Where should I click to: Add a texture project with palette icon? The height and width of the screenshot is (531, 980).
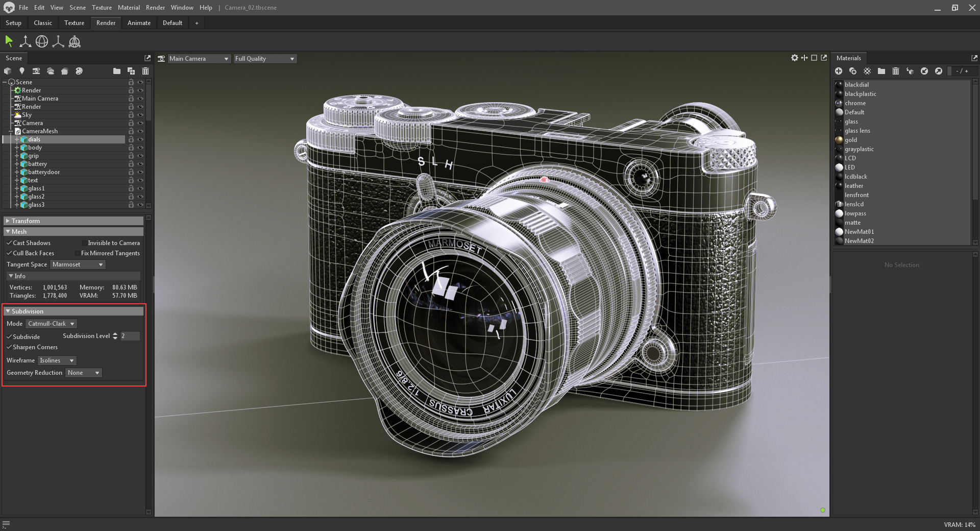[79, 71]
